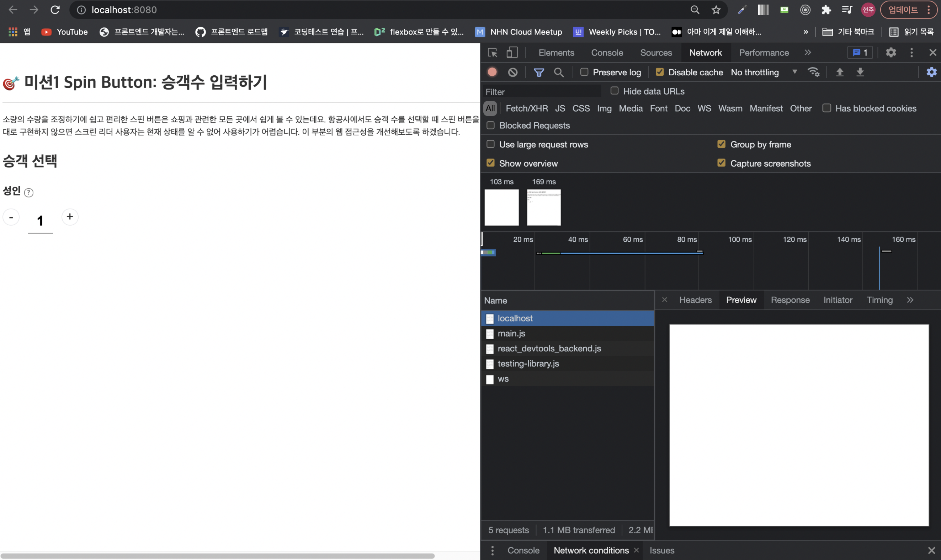Open network conditions wifi icon
The image size is (941, 560).
tap(813, 72)
